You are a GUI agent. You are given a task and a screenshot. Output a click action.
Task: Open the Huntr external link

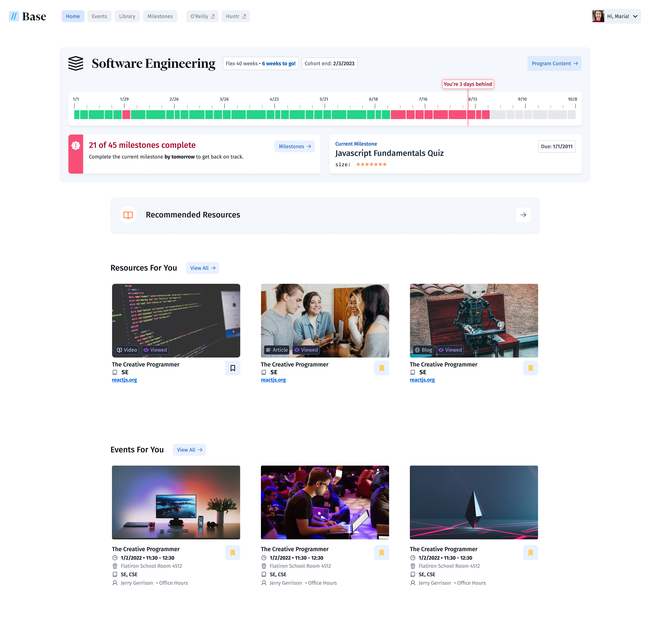point(235,16)
